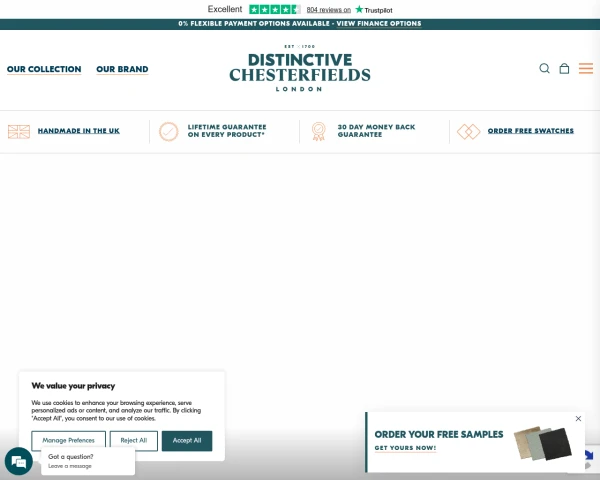The width and height of the screenshot is (600, 480).
Task: Open the live chat bubble icon
Action: point(18,461)
